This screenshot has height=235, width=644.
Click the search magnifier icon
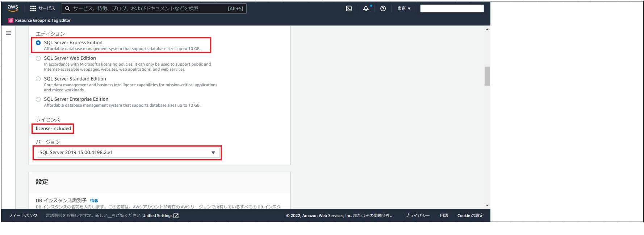(x=67, y=8)
